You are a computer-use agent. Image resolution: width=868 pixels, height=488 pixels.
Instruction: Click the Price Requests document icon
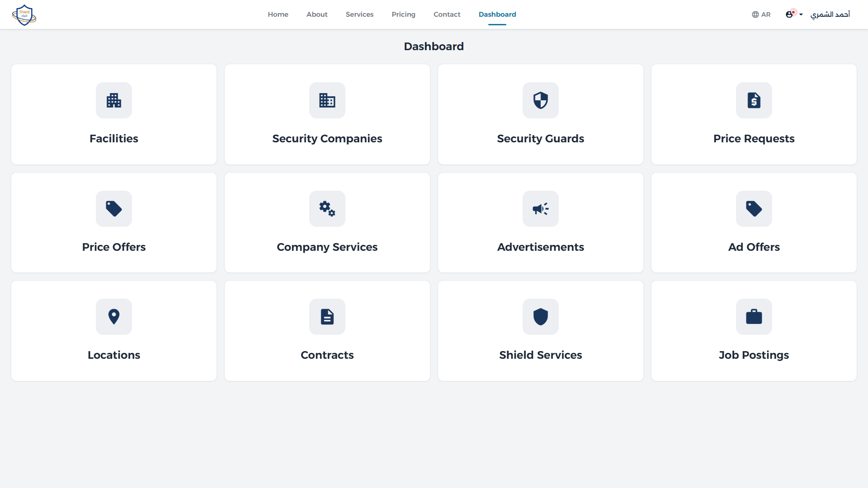coord(754,100)
